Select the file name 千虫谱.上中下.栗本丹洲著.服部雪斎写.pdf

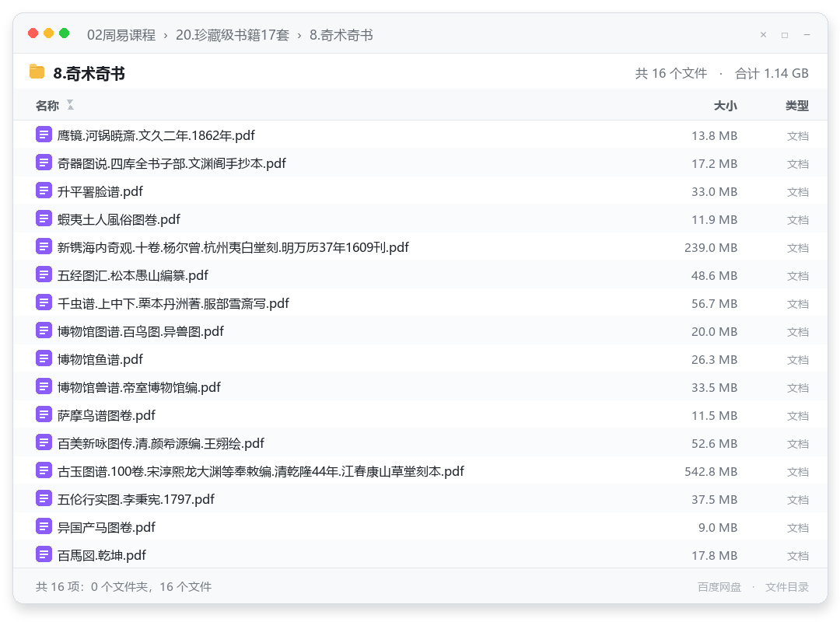point(173,304)
